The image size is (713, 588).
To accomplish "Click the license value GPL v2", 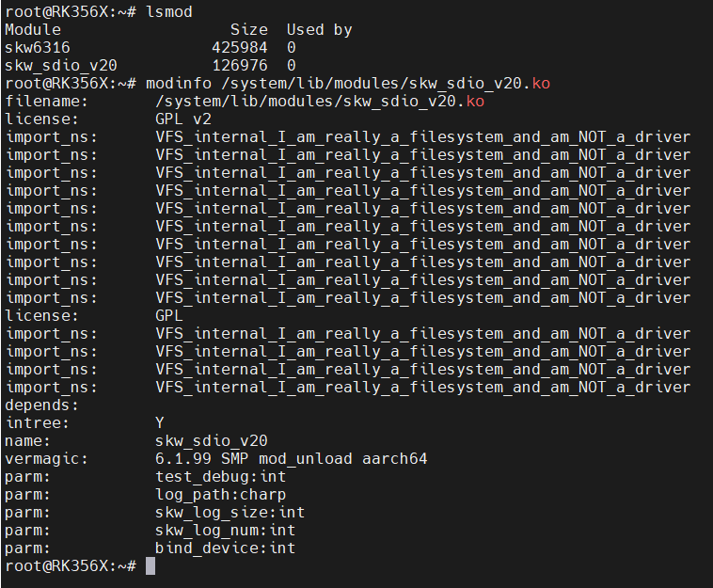I will [183, 119].
